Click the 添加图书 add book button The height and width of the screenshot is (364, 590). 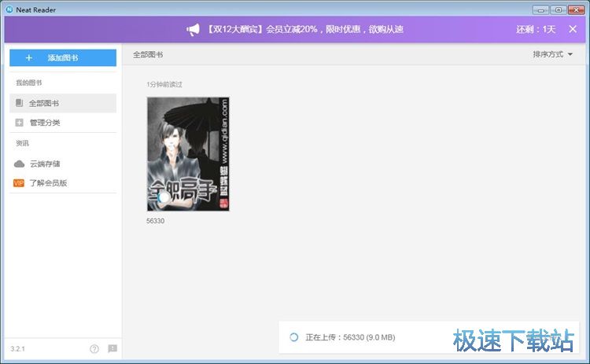click(63, 58)
